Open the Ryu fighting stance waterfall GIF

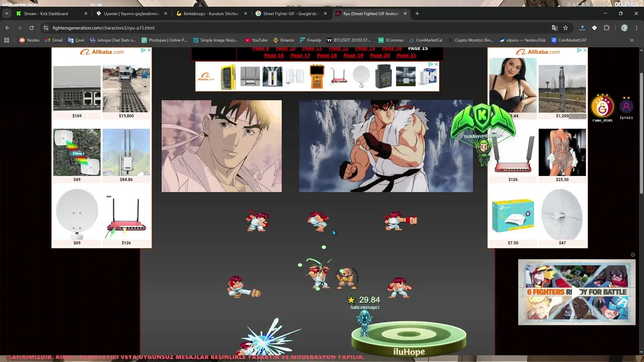click(x=386, y=146)
